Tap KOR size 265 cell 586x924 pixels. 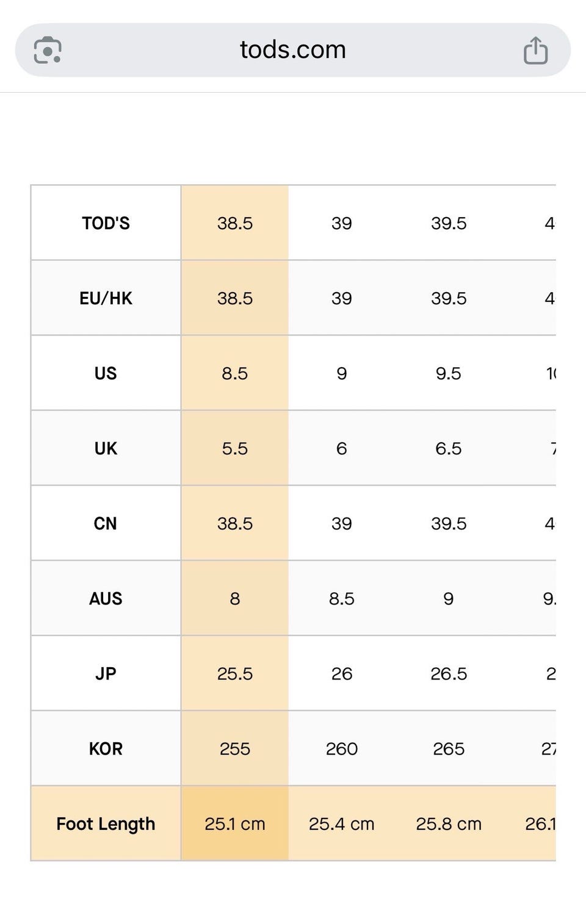(449, 748)
